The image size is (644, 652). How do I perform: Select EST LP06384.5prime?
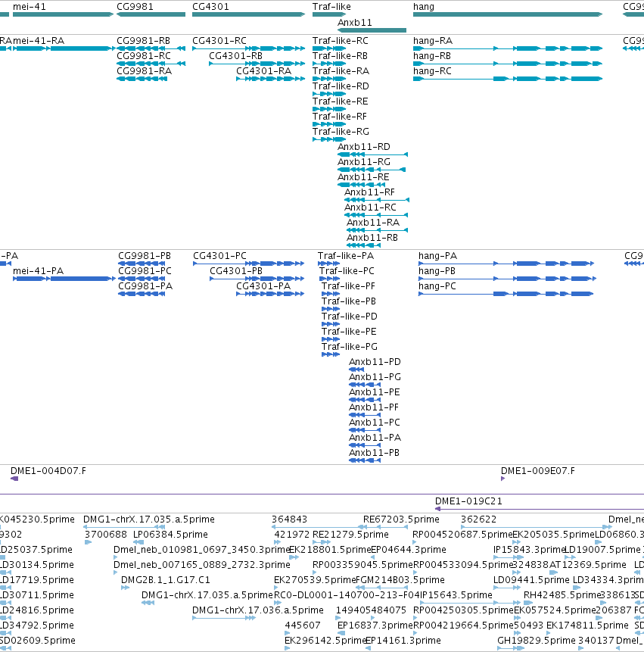(170, 535)
